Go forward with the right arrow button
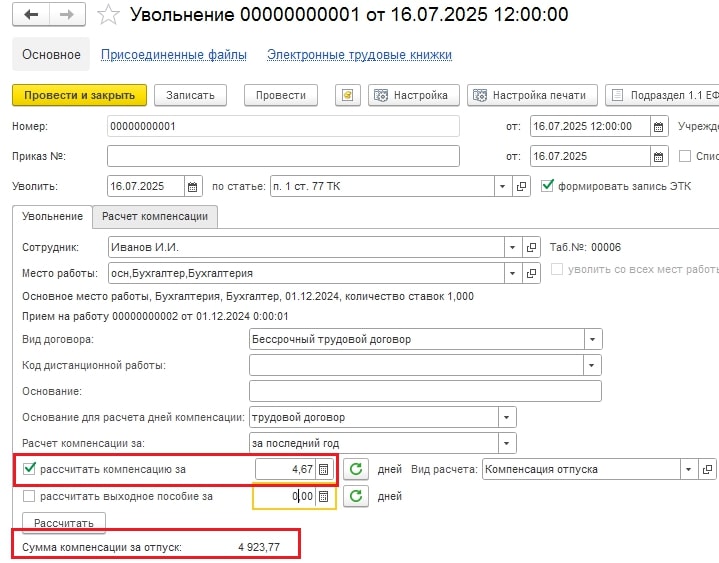The width and height of the screenshot is (719, 563). [x=67, y=15]
